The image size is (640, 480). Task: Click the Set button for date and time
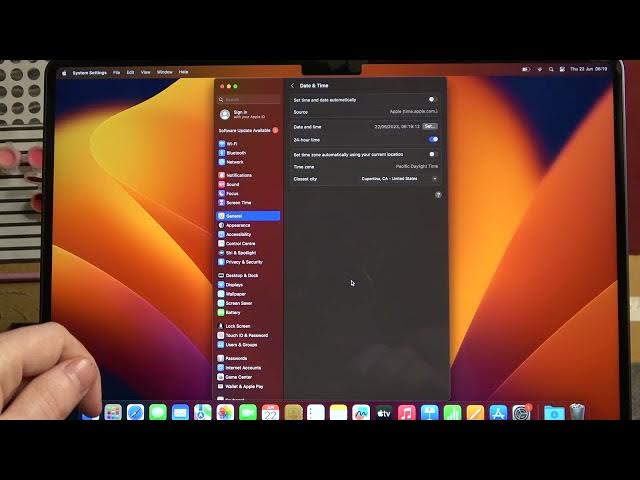pyautogui.click(x=430, y=127)
